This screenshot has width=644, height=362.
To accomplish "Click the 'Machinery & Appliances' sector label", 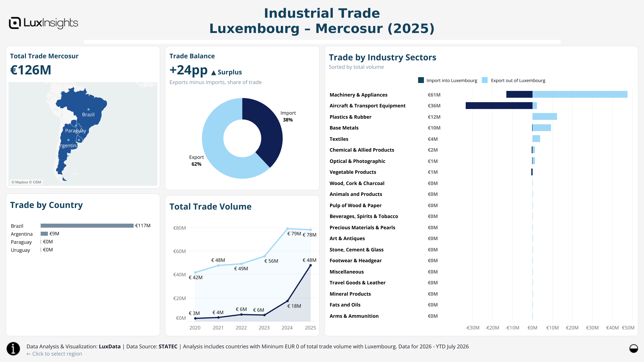I will pos(358,95).
